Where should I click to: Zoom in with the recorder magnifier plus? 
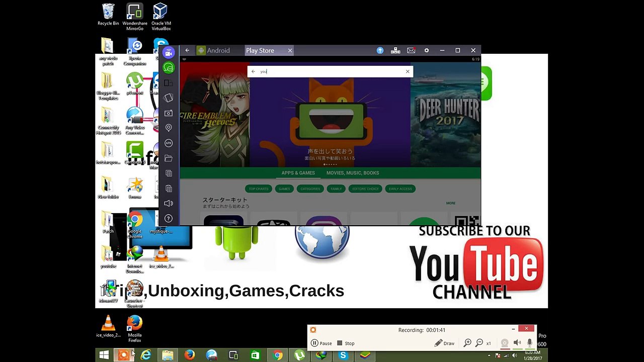pyautogui.click(x=467, y=343)
